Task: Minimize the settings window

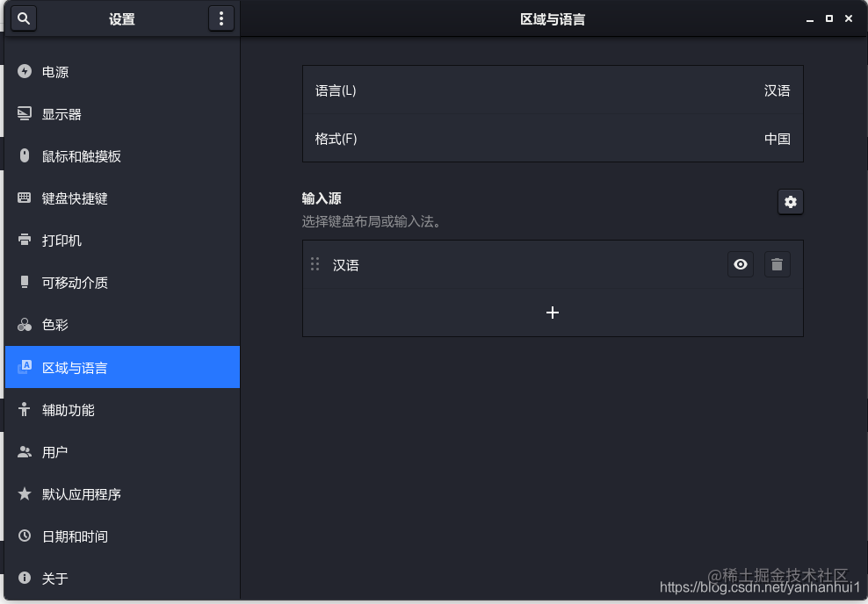Action: coord(810,18)
